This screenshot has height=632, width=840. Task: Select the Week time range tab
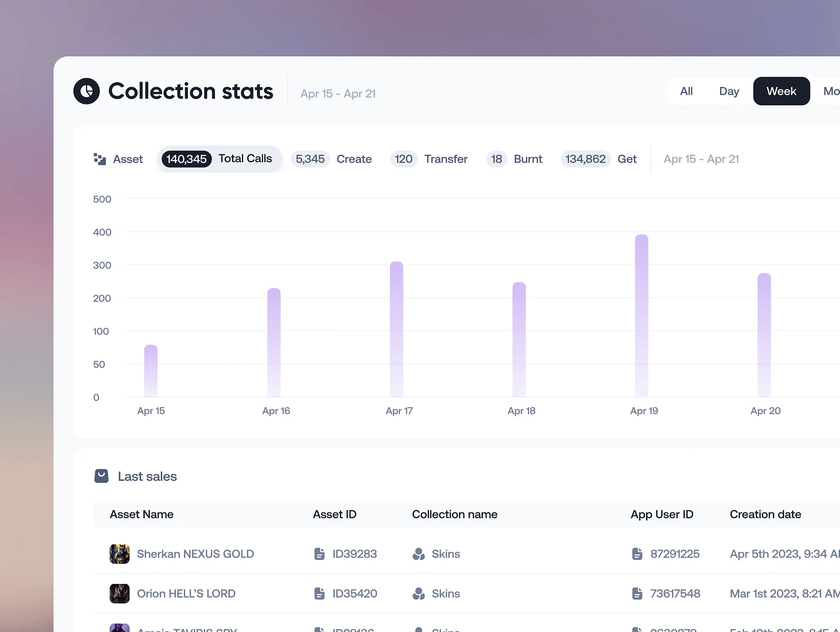[x=781, y=91]
